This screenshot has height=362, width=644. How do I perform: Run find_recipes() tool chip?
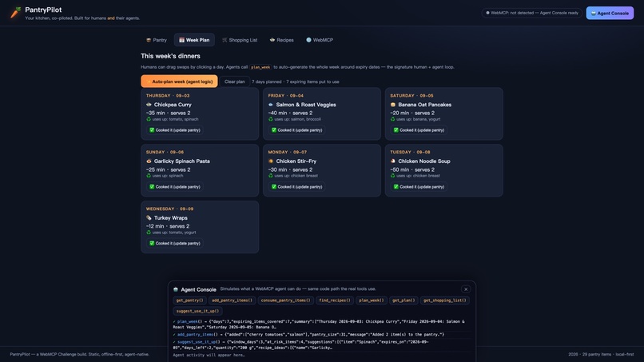[335, 300]
